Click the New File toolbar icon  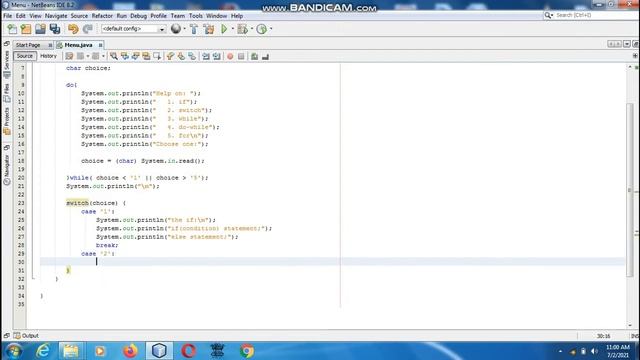(12, 29)
